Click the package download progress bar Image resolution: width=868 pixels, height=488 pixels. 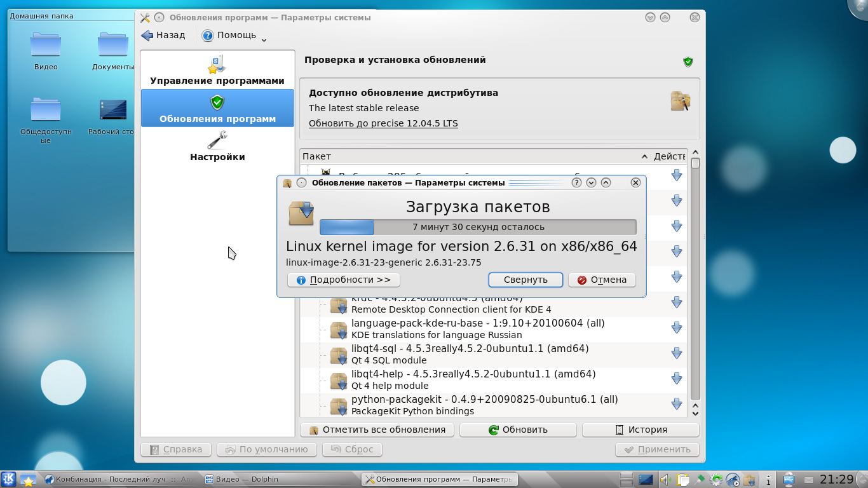coord(478,227)
